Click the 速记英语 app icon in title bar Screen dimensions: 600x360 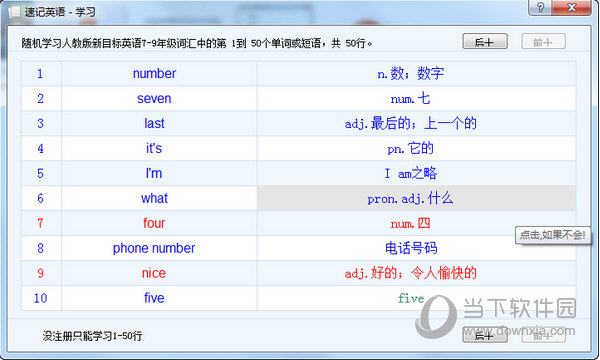[14, 12]
